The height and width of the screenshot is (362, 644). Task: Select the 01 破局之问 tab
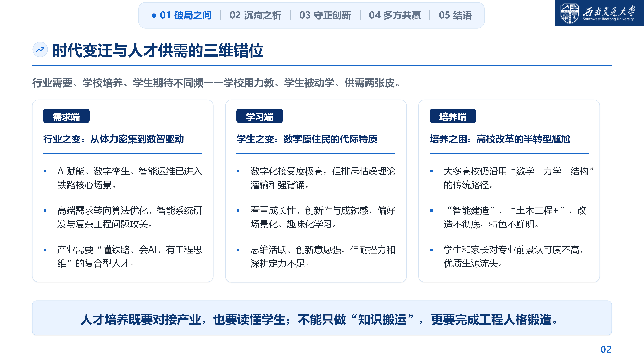[x=182, y=15]
